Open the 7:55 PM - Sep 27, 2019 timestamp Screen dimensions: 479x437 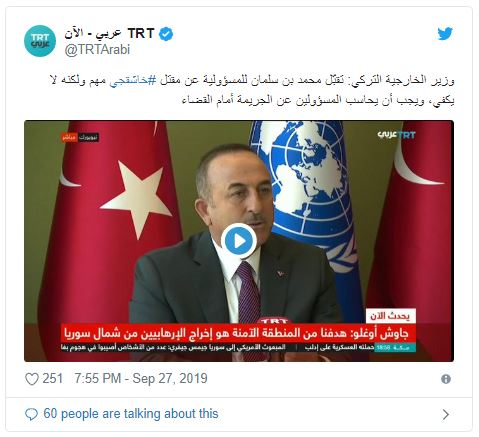141,379
